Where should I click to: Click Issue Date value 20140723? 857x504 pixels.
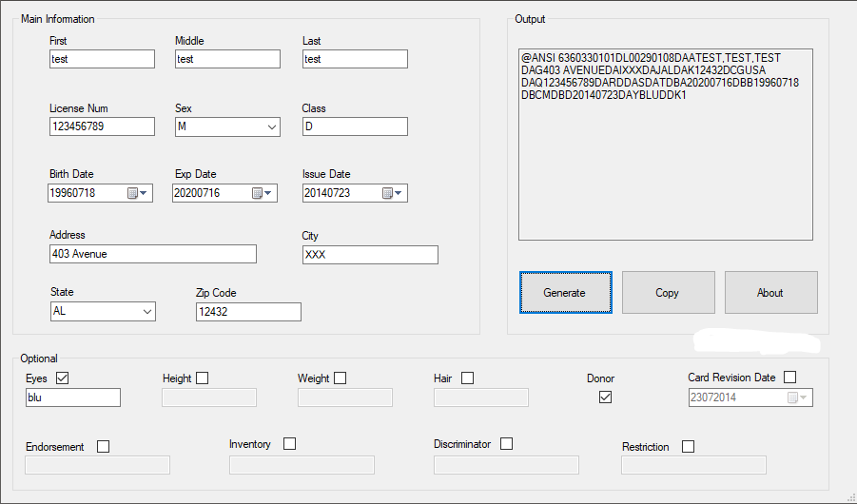pos(327,193)
